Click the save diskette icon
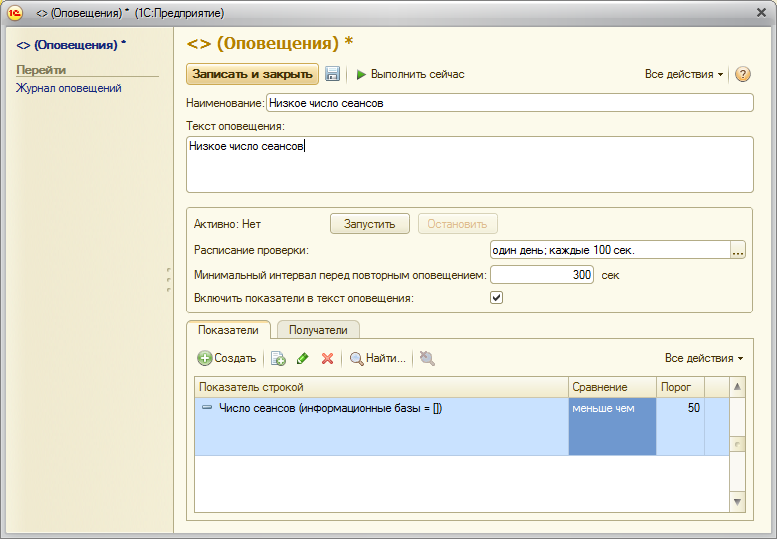This screenshot has height=539, width=777. [333, 74]
